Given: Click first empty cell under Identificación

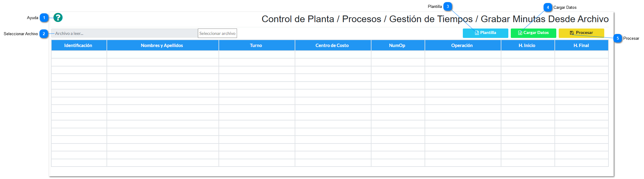Looking at the screenshot, I should [79, 55].
